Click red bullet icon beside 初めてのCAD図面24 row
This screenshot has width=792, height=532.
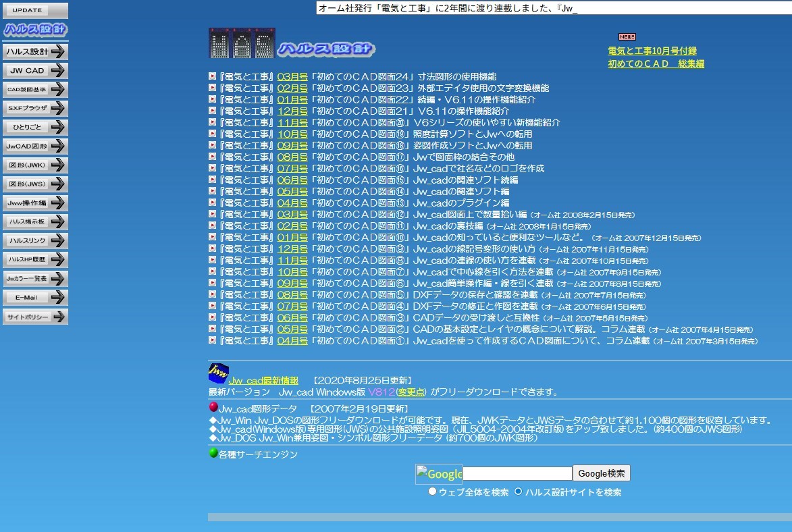(x=212, y=76)
